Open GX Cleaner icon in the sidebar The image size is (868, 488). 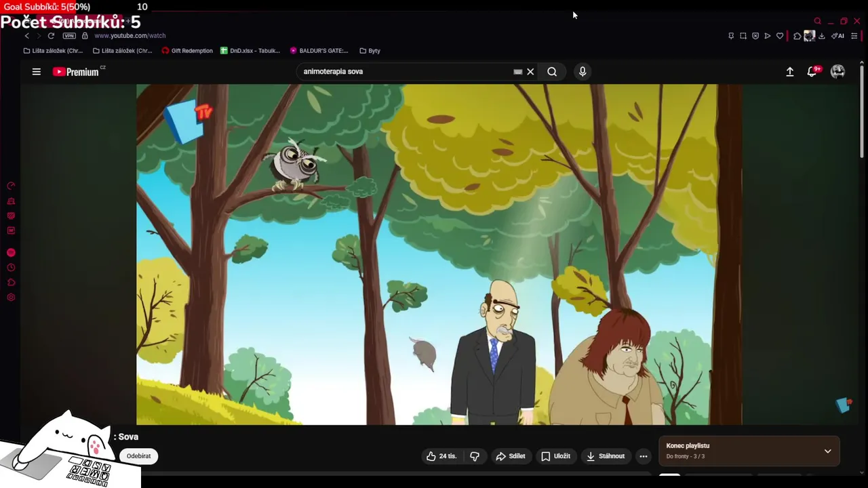tap(11, 201)
